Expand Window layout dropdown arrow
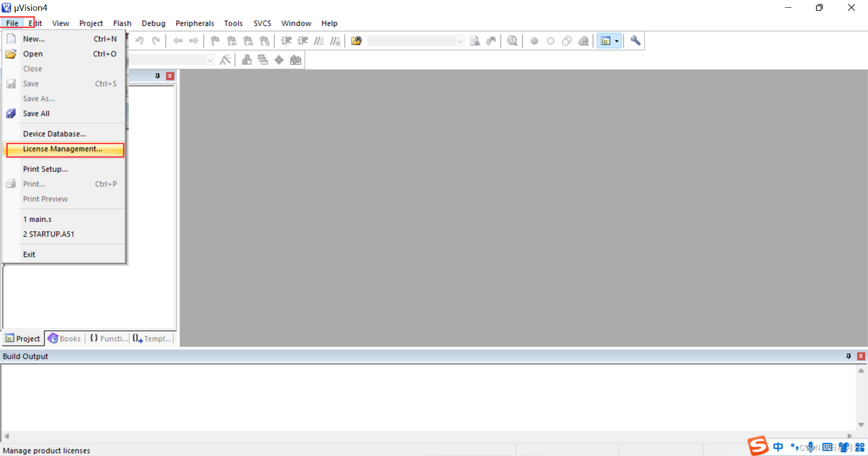This screenshot has width=868, height=456. (x=617, y=41)
